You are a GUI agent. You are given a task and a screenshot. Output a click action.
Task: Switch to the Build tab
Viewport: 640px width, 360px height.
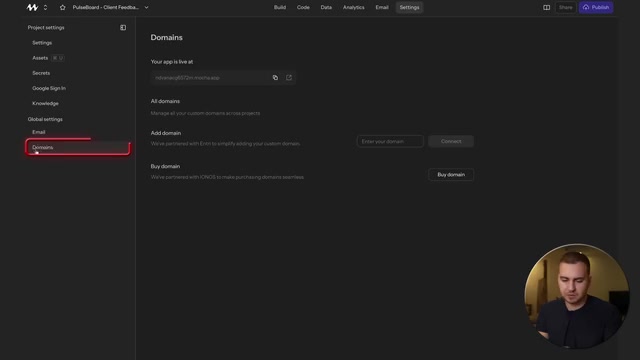click(280, 7)
